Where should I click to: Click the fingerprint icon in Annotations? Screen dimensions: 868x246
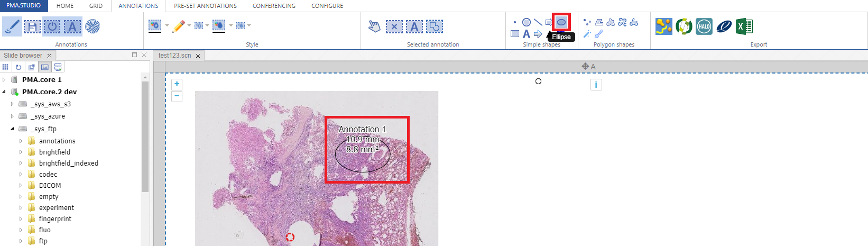point(93,26)
